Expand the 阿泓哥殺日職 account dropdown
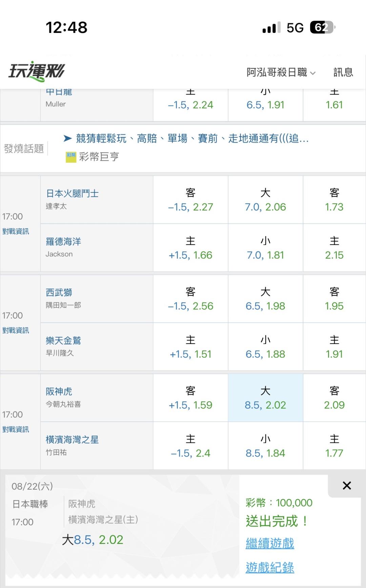This screenshot has width=366, height=588. tap(281, 72)
